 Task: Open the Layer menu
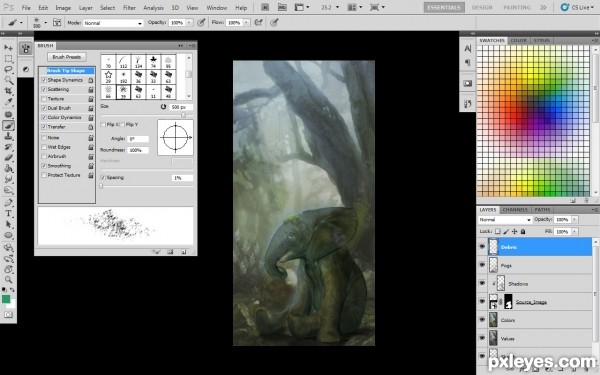pos(85,8)
